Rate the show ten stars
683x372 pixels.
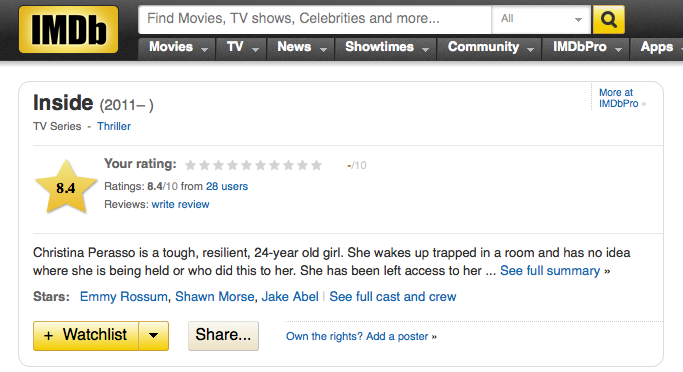316,165
